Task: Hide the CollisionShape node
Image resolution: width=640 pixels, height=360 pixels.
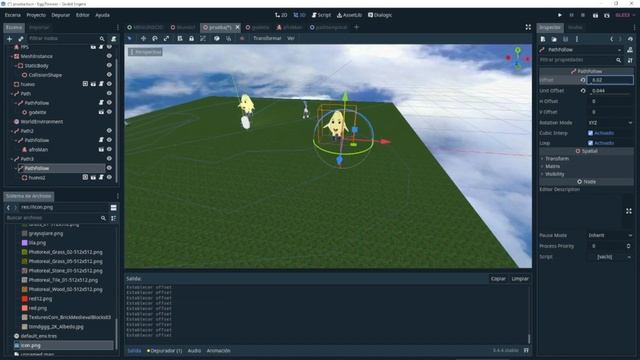Action: [109, 75]
